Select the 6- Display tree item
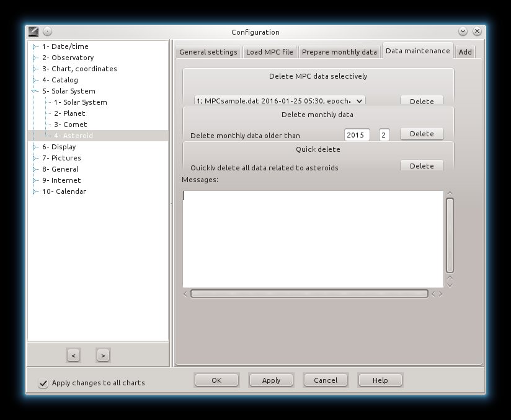This screenshot has width=511, height=420. (x=59, y=147)
